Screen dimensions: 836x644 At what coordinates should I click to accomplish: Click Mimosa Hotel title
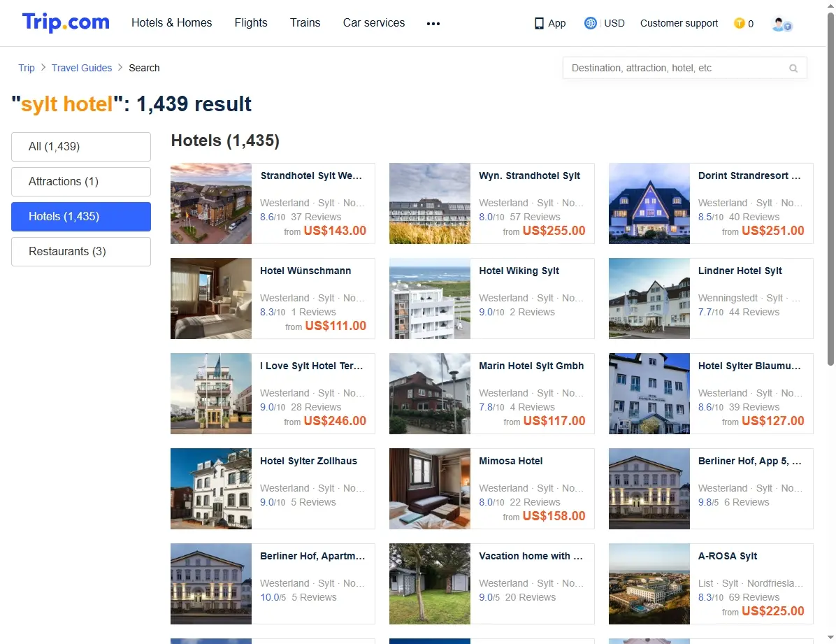pyautogui.click(x=511, y=461)
